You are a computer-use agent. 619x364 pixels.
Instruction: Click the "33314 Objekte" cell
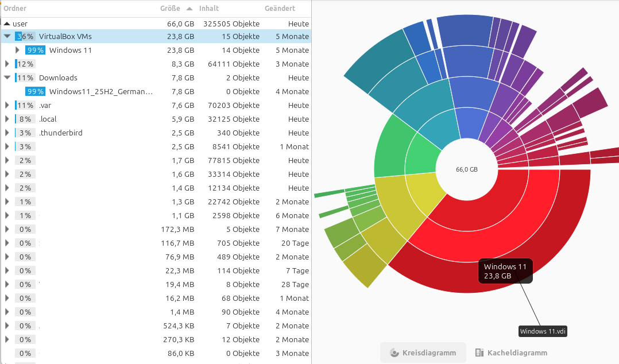pyautogui.click(x=234, y=175)
